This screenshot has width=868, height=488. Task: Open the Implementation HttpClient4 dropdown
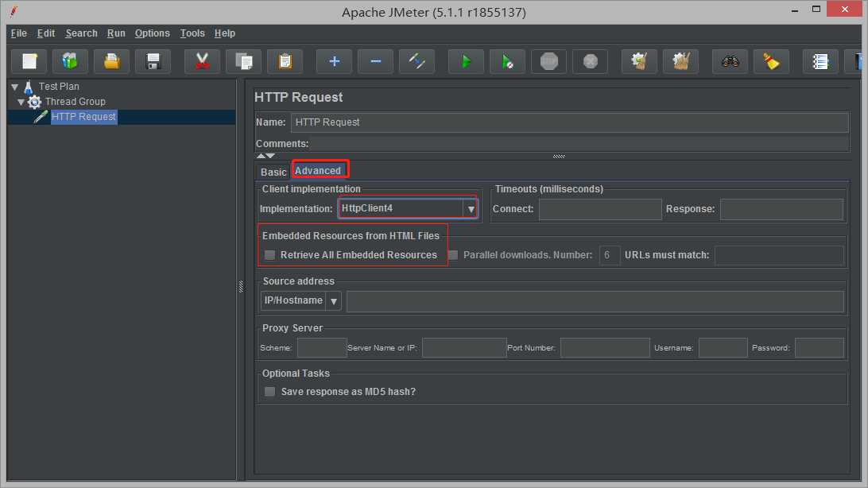408,208
